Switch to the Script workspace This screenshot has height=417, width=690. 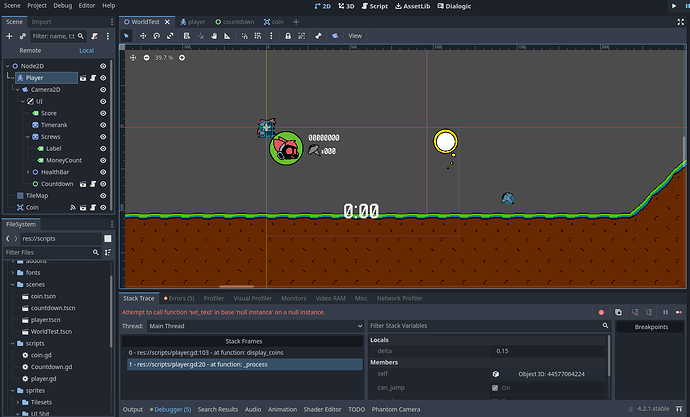coord(374,6)
